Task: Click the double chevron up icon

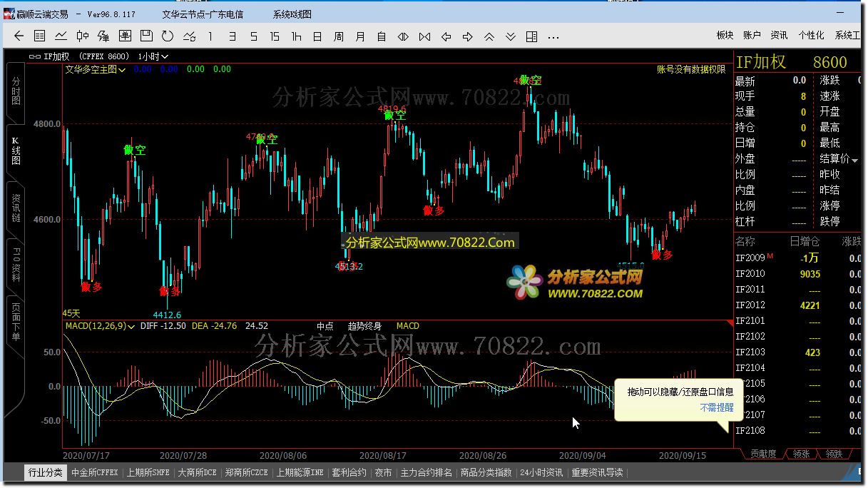Action: [x=489, y=36]
